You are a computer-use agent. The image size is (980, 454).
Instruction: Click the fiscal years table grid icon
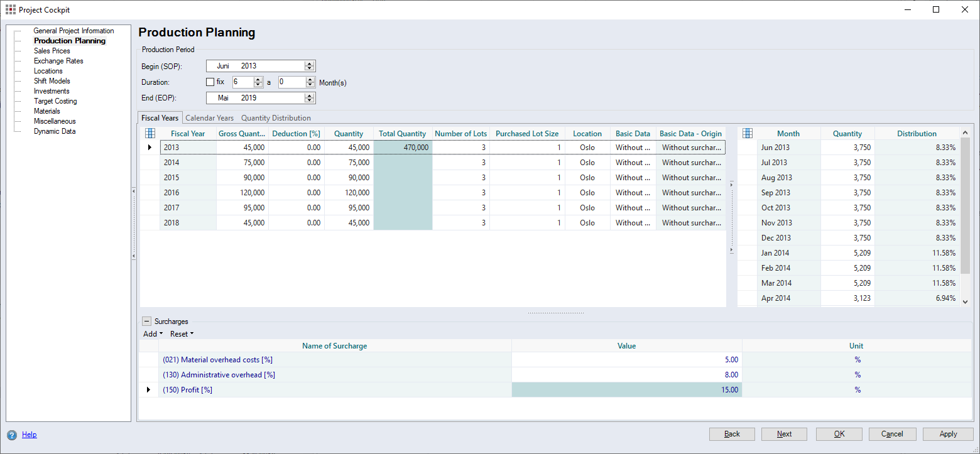(150, 133)
